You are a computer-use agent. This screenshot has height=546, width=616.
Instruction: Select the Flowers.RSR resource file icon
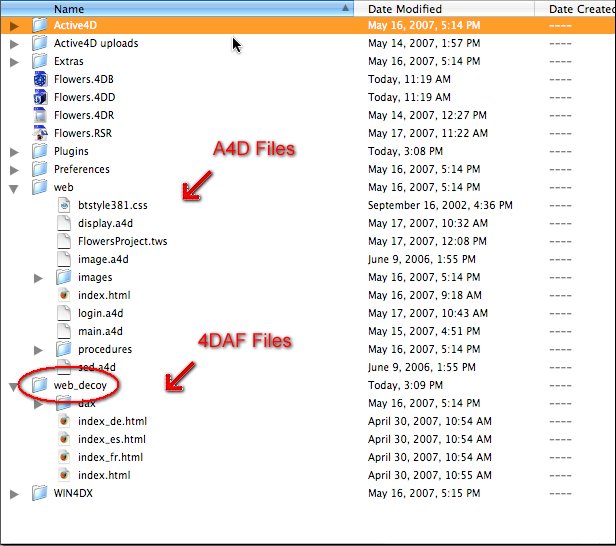coord(40,133)
